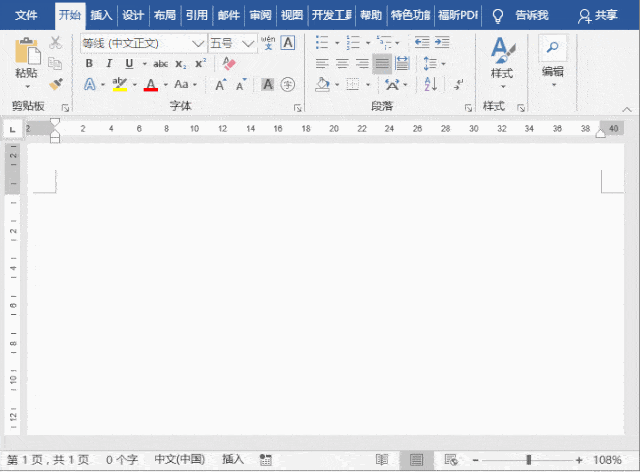640x472 pixels.
Task: Click the Increase Indent icon
Action: click(442, 42)
